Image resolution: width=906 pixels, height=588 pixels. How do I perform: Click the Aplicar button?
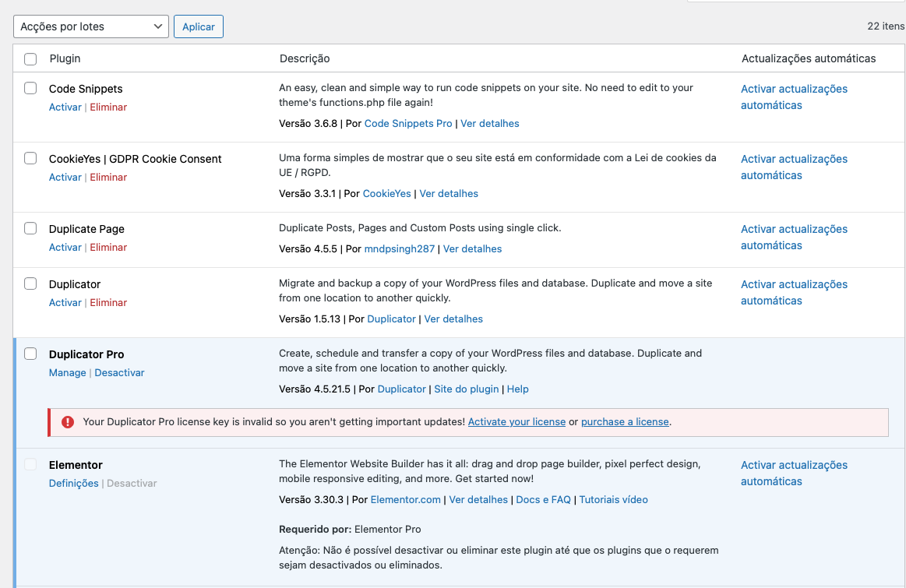pos(198,26)
